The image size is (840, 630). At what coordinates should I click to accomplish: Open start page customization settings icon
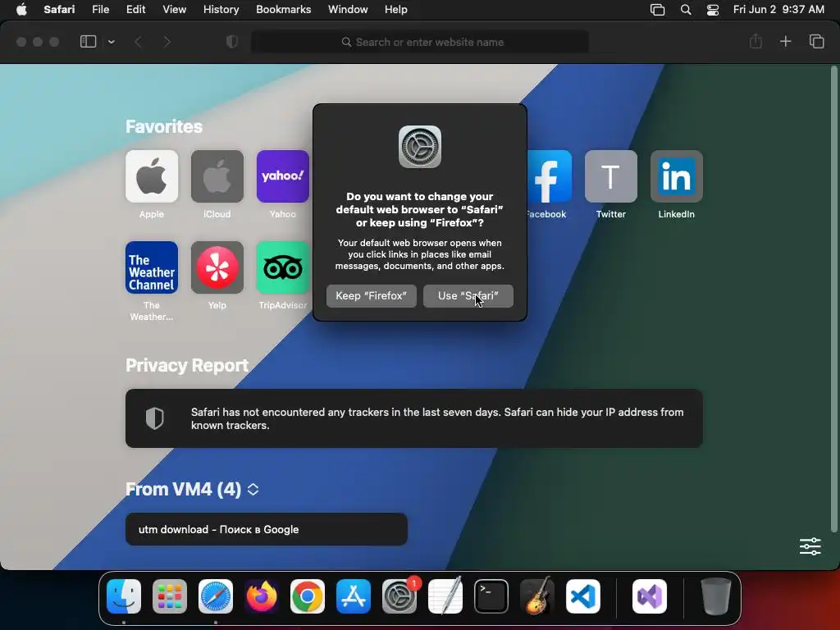pyautogui.click(x=810, y=546)
